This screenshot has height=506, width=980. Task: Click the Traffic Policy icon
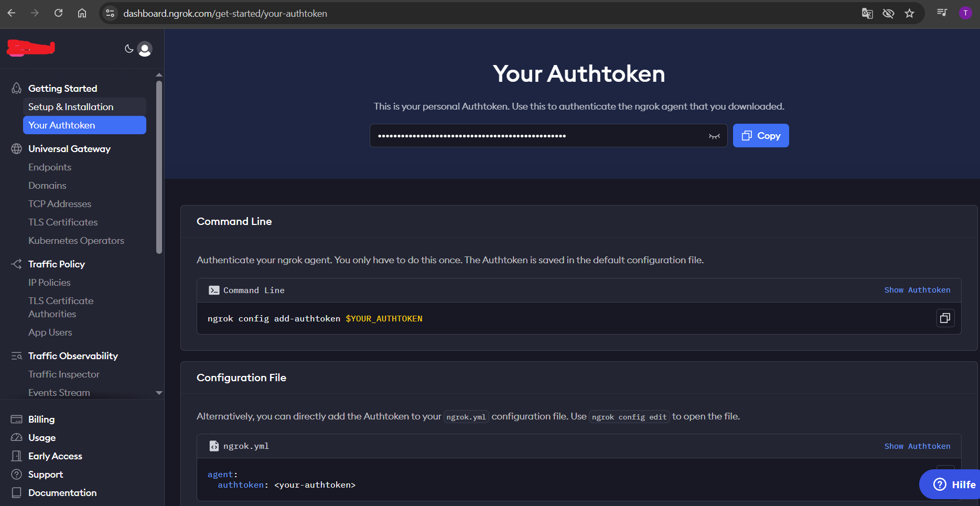17,264
